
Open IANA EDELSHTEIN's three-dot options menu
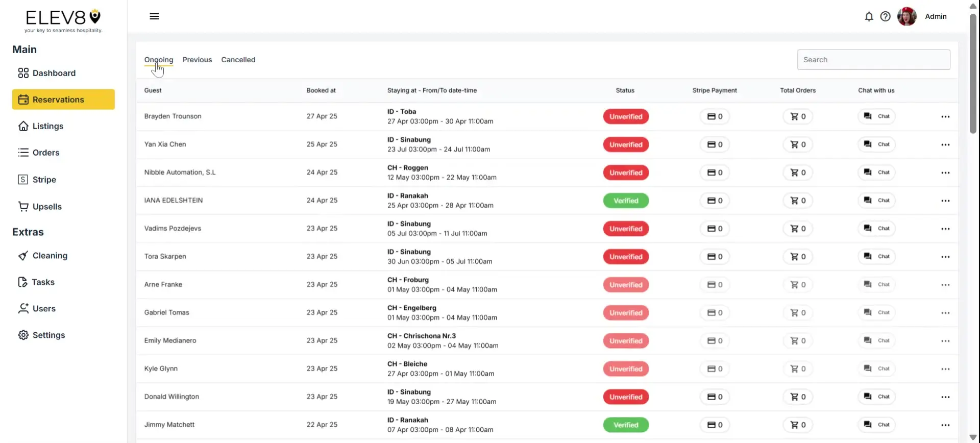tap(945, 201)
